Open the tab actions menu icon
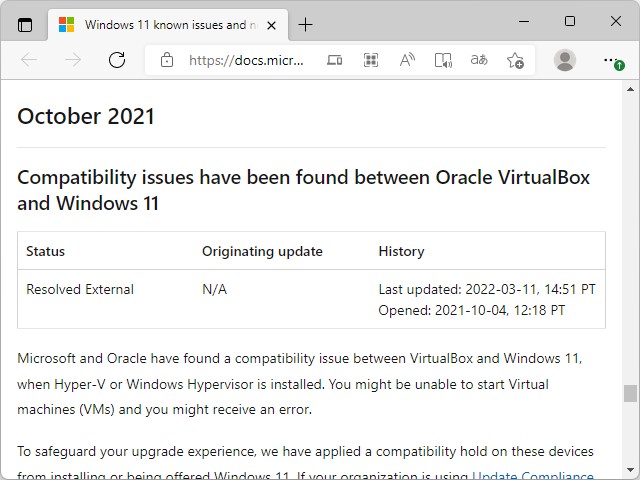Screen dimensions: 640x480 [25, 24]
